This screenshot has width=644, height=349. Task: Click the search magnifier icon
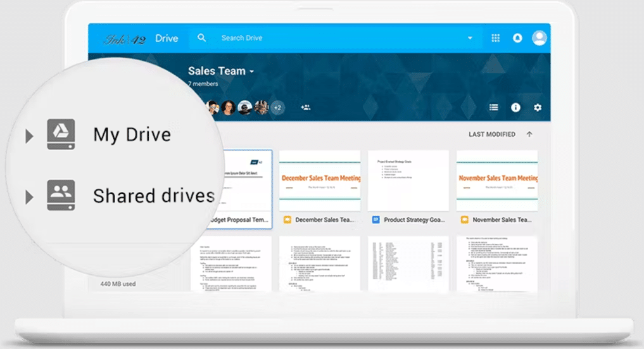[201, 38]
